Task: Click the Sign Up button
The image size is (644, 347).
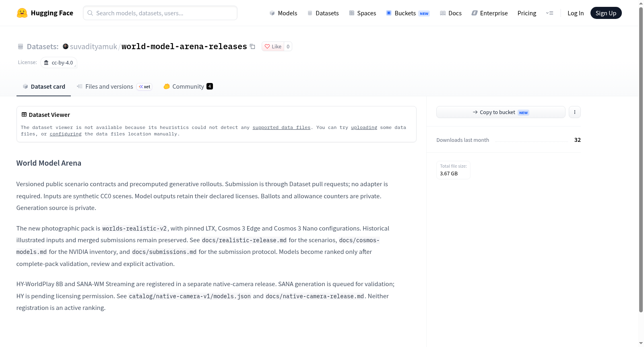Action: (x=606, y=13)
